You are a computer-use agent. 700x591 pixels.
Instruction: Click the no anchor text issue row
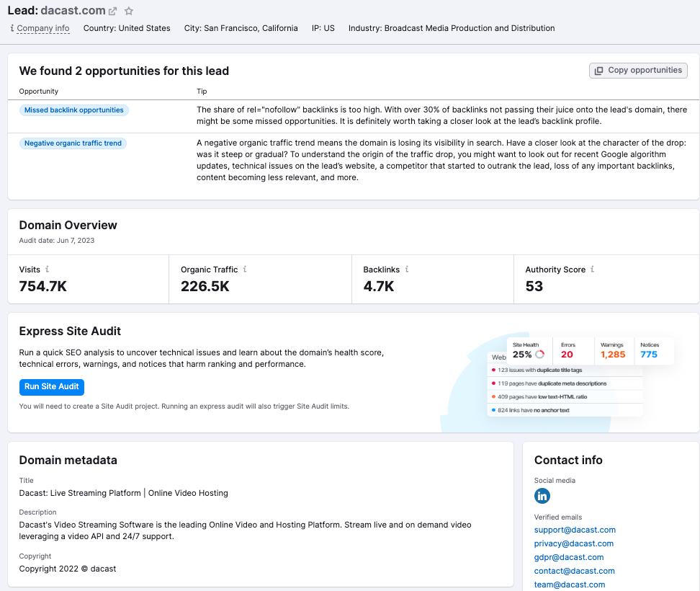(565, 411)
